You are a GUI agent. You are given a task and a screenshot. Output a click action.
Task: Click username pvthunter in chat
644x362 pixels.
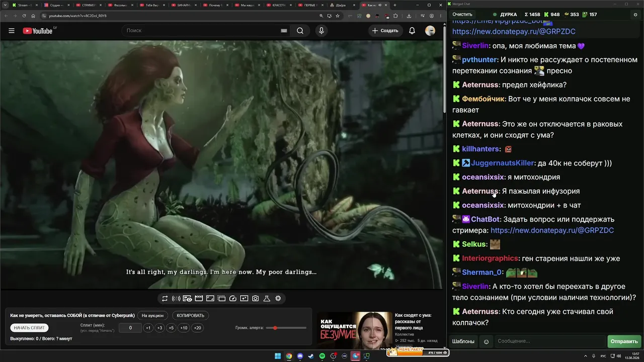click(x=480, y=59)
